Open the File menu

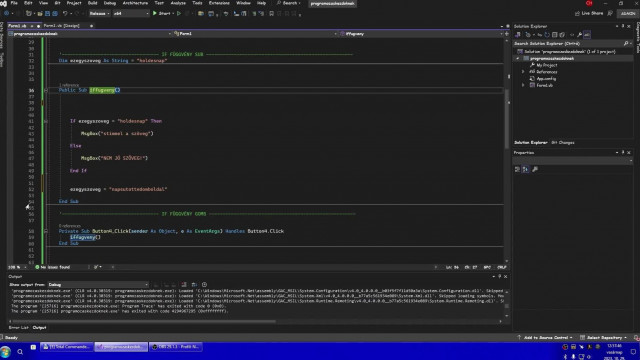pyautogui.click(x=14, y=3)
